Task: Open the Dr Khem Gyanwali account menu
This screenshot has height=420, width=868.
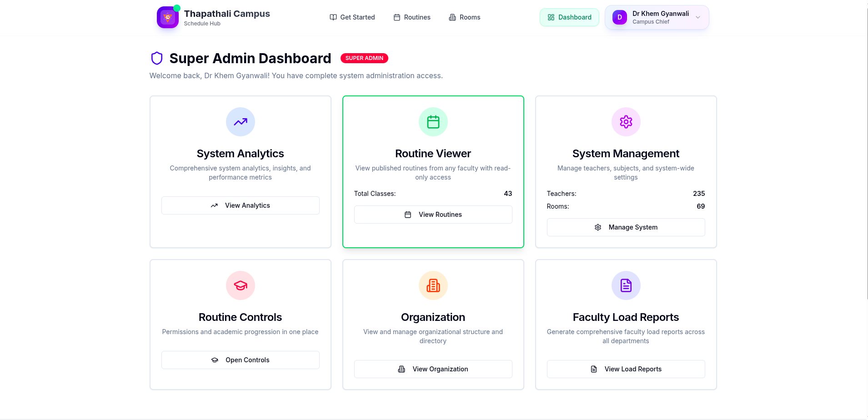Action: click(x=657, y=17)
